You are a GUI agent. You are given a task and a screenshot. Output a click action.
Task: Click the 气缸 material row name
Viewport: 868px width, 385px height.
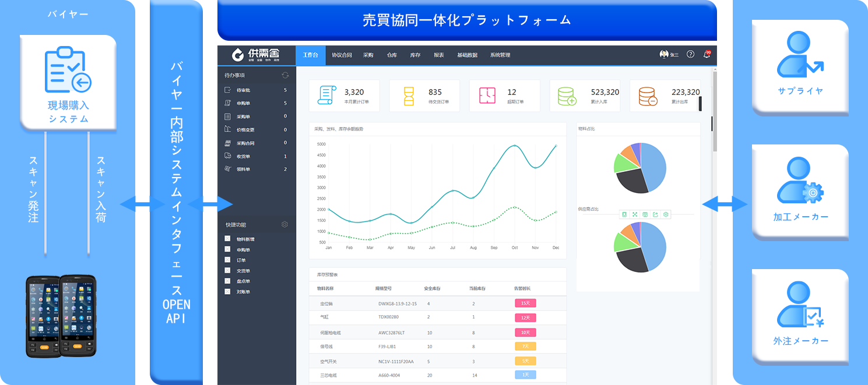pyautogui.click(x=324, y=318)
